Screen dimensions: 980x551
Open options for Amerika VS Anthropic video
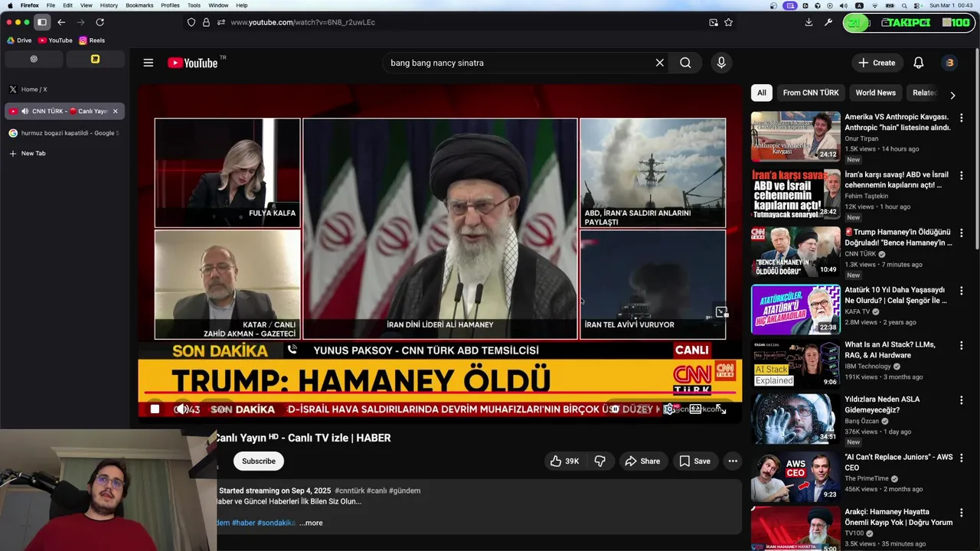pos(961,118)
